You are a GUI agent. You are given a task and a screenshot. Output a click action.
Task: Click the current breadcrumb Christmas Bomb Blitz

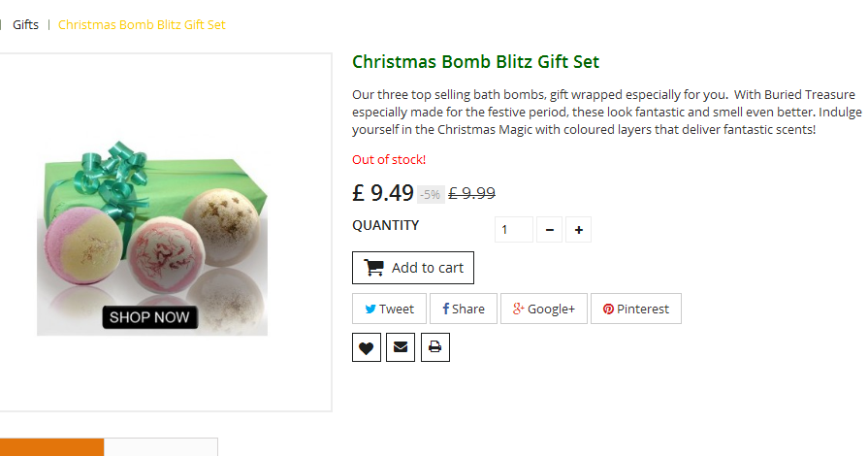tap(142, 24)
